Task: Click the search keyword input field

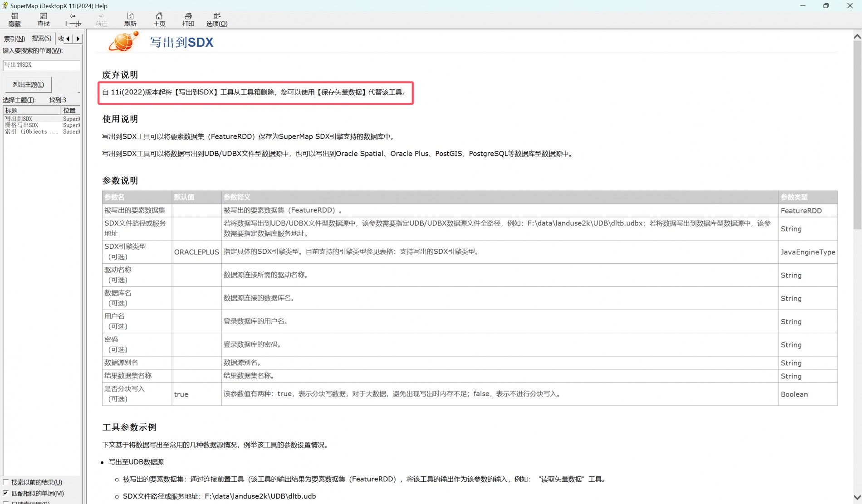Action: point(41,65)
